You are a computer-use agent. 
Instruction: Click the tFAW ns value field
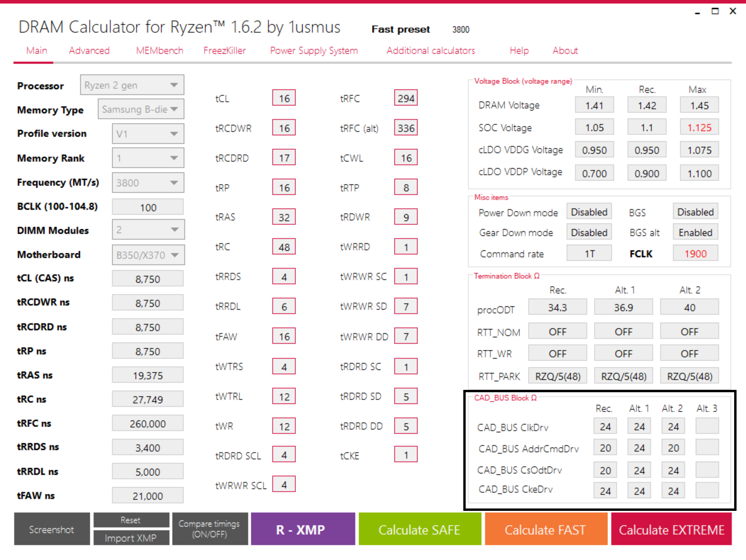(x=148, y=496)
